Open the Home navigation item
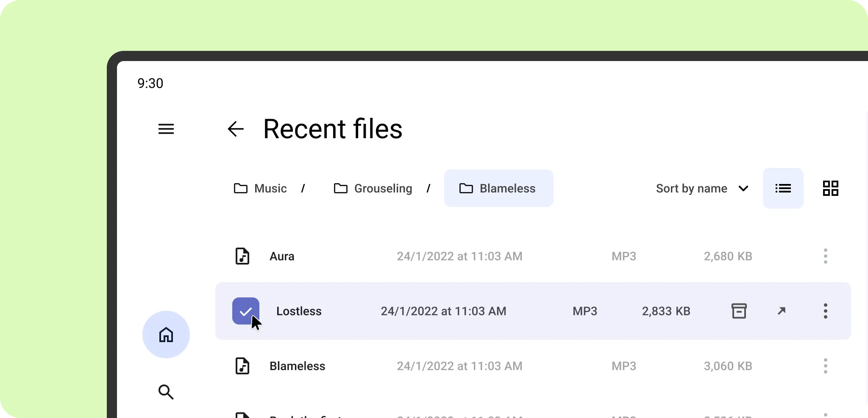This screenshot has height=418, width=868. tap(166, 334)
